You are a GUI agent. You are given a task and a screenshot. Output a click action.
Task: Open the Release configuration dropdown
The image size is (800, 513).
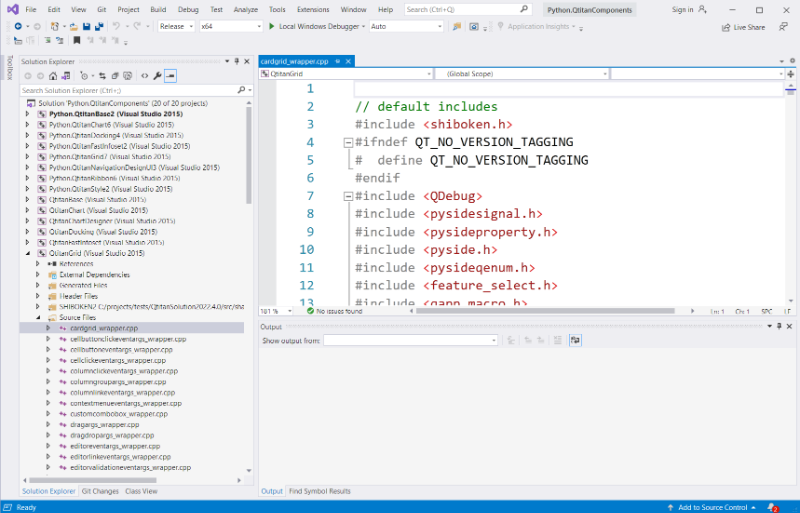pyautogui.click(x=176, y=26)
